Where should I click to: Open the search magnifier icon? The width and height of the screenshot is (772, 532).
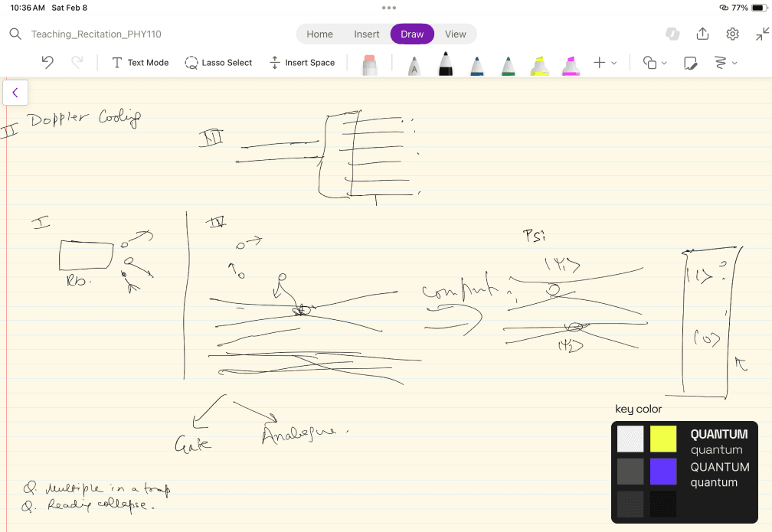[x=15, y=34]
